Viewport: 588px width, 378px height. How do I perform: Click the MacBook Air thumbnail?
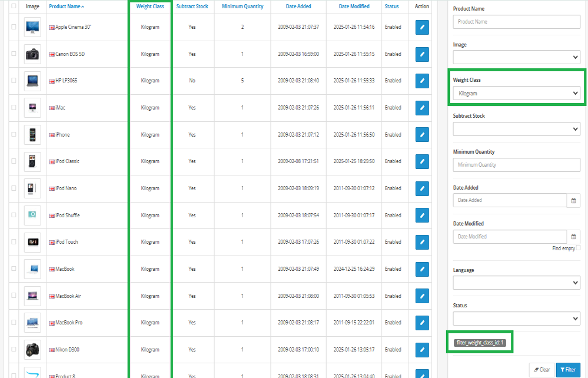point(32,296)
